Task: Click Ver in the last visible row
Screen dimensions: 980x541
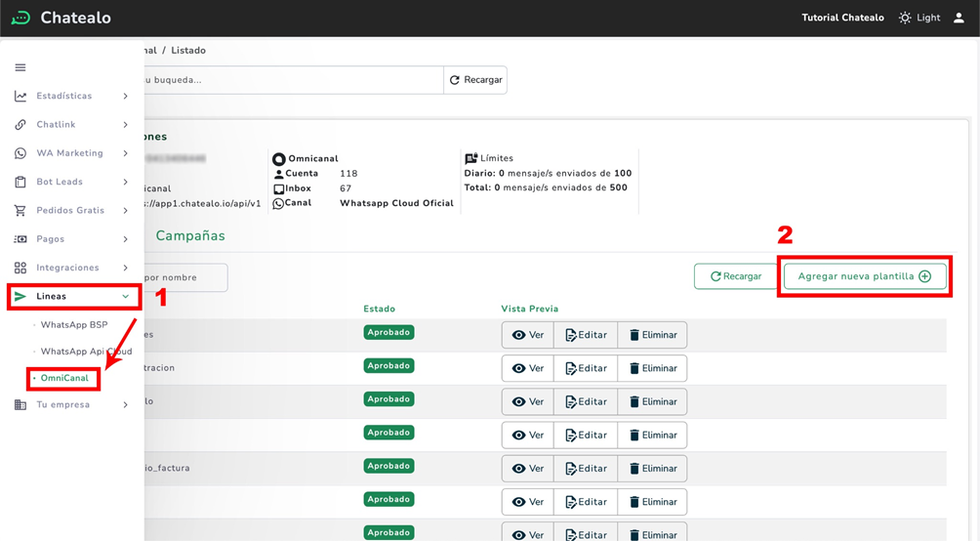Action: (527, 533)
